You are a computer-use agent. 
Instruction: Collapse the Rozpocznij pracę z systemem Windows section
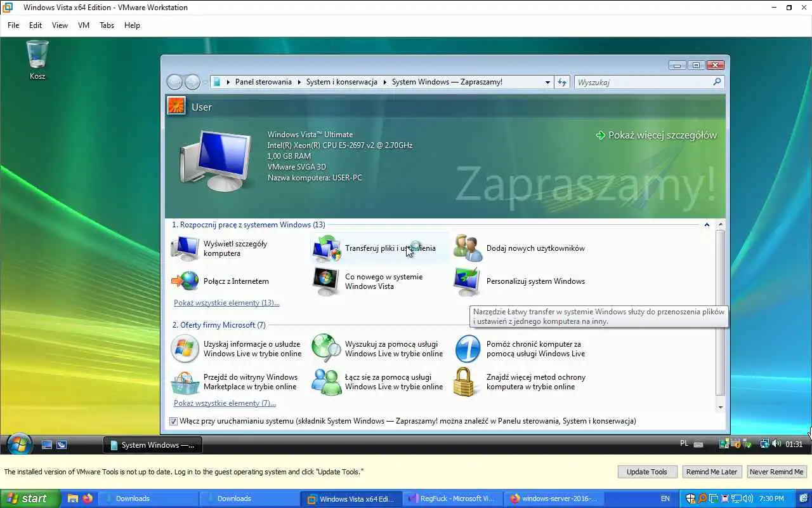(x=707, y=225)
